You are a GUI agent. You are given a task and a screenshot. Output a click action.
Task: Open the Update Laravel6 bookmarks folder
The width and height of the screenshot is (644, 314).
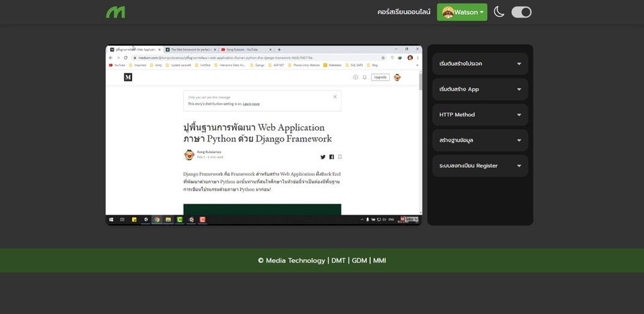pos(178,65)
